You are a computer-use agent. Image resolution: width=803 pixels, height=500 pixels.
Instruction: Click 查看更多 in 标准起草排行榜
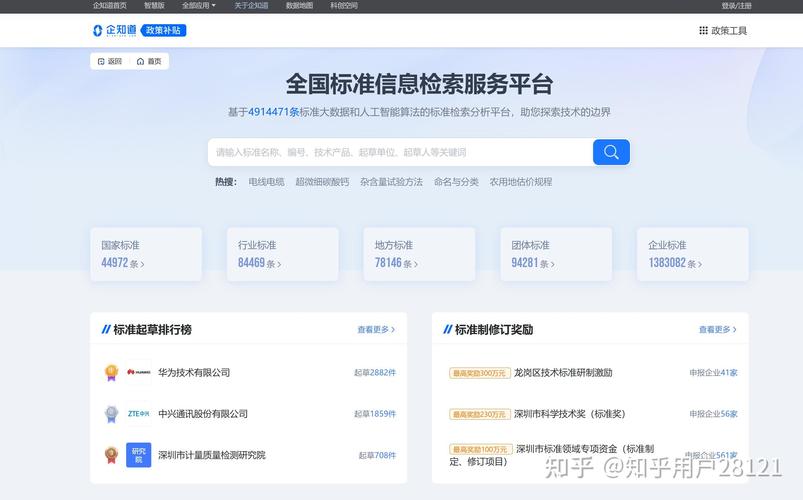[x=376, y=329]
